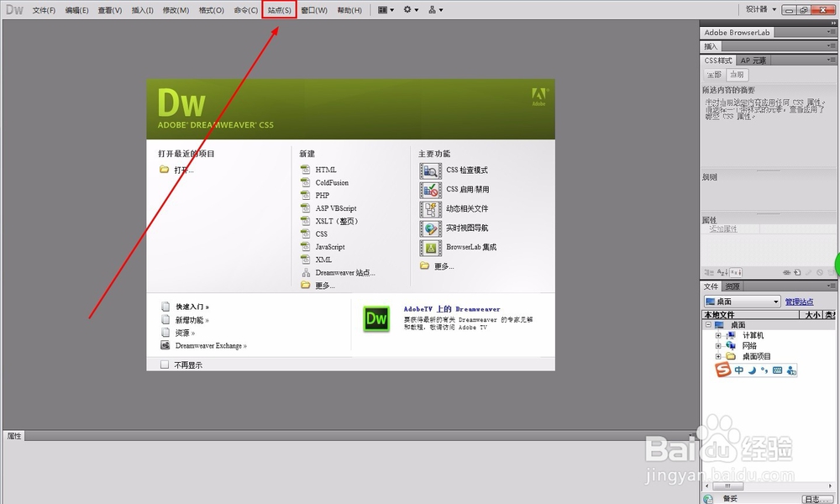Click the 全部 CSS mode button

[x=713, y=75]
